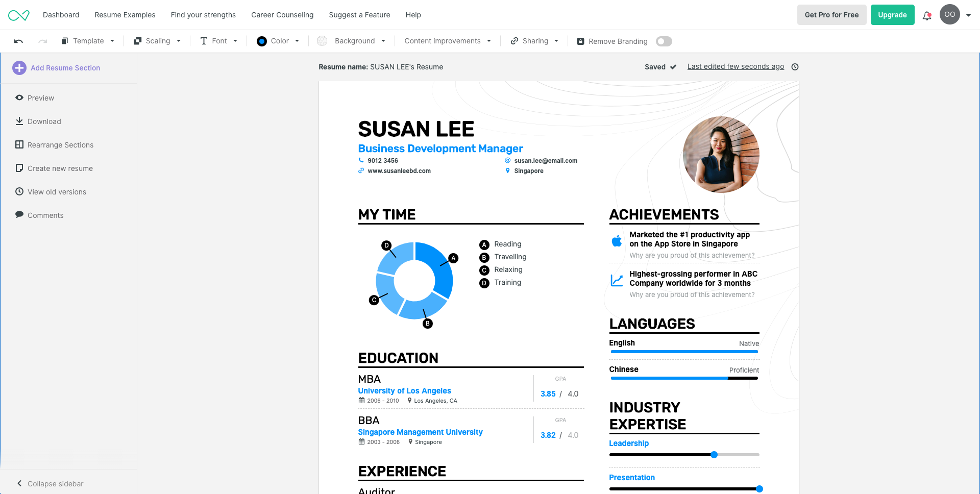Click the Leadership skill slider handle

[x=714, y=455]
